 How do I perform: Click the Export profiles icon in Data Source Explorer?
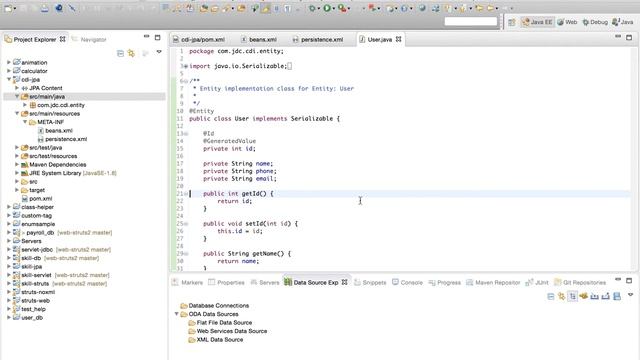tap(606, 296)
